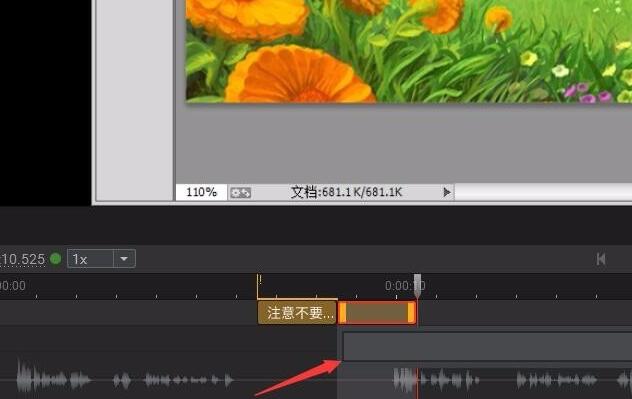The height and width of the screenshot is (399, 632).
Task: Click the orange flower in the canvas image
Action: click(x=299, y=75)
